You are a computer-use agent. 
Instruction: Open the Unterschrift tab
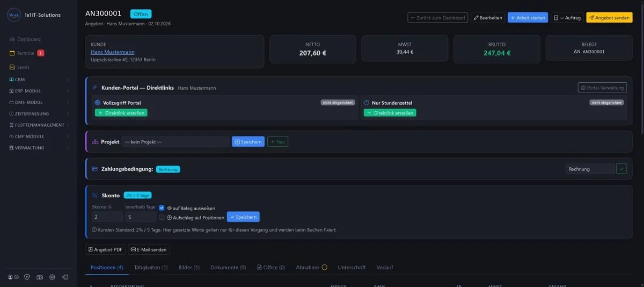tap(352, 268)
